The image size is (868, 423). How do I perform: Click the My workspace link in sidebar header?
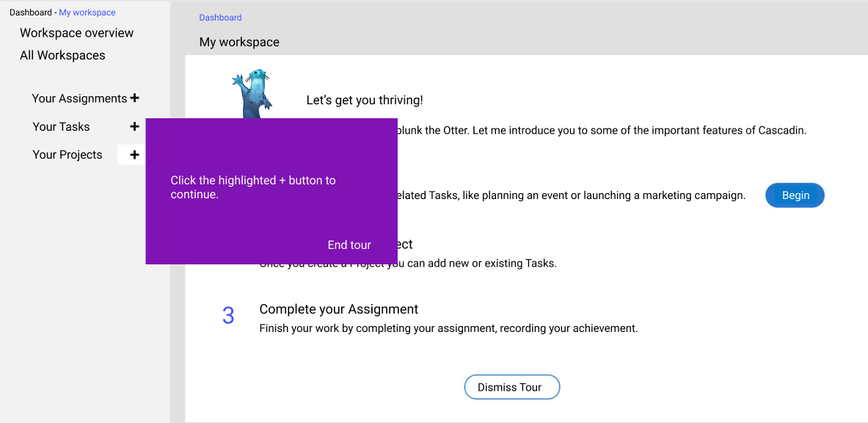(x=87, y=12)
